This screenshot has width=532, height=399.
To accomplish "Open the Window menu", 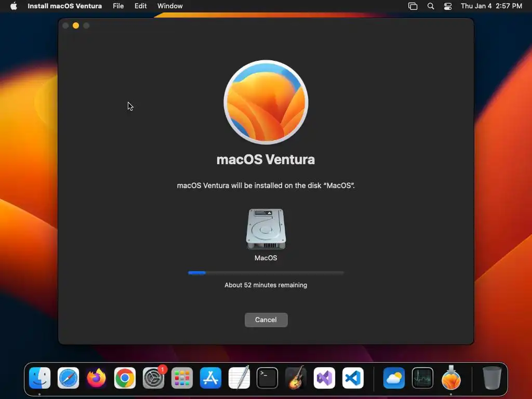I will pyautogui.click(x=170, y=6).
